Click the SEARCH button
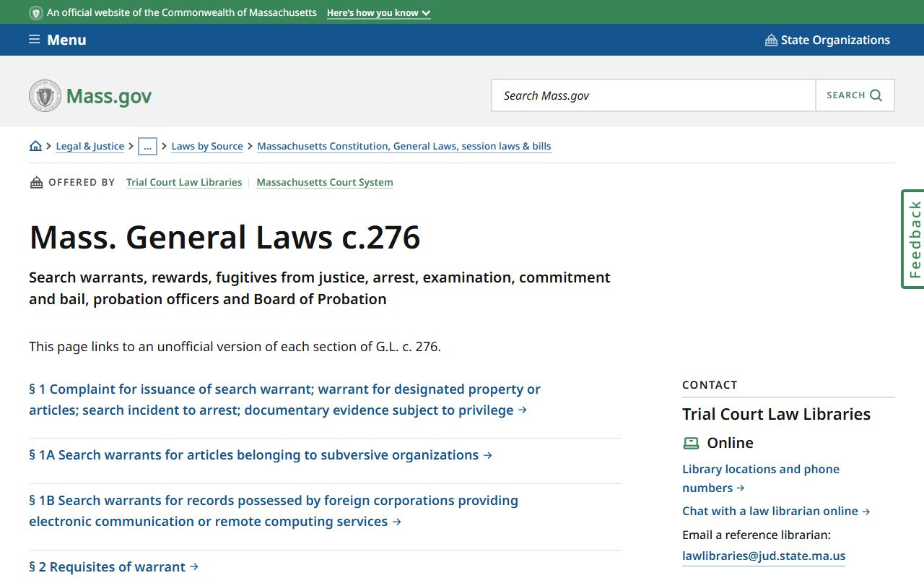 point(855,95)
